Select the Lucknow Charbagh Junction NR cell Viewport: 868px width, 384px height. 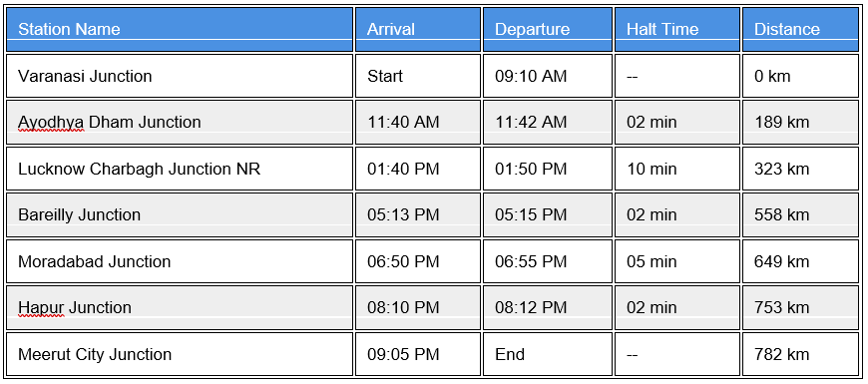click(x=180, y=169)
